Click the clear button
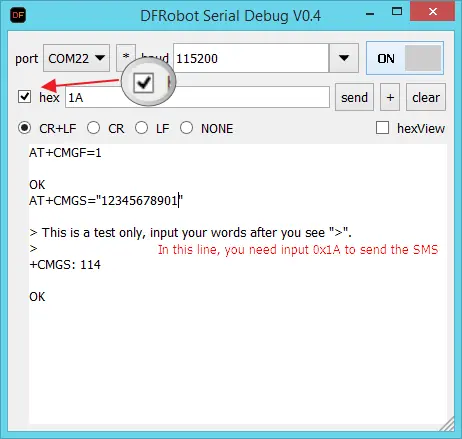462x439 pixels. (426, 97)
